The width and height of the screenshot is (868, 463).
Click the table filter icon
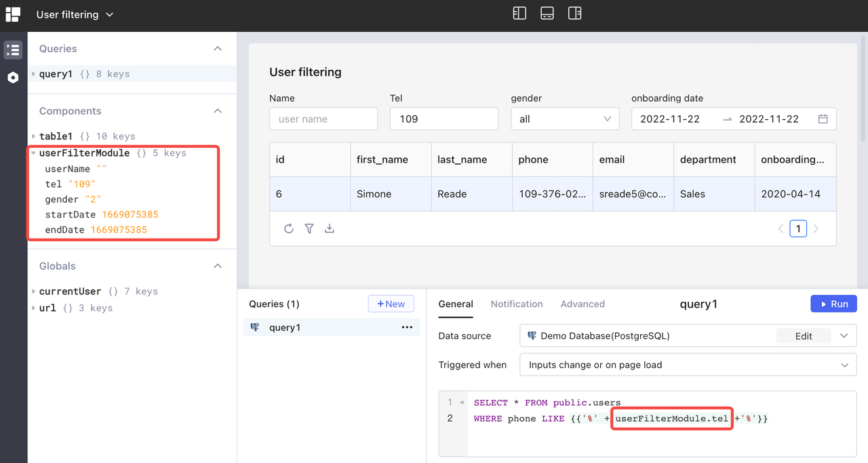pos(309,228)
